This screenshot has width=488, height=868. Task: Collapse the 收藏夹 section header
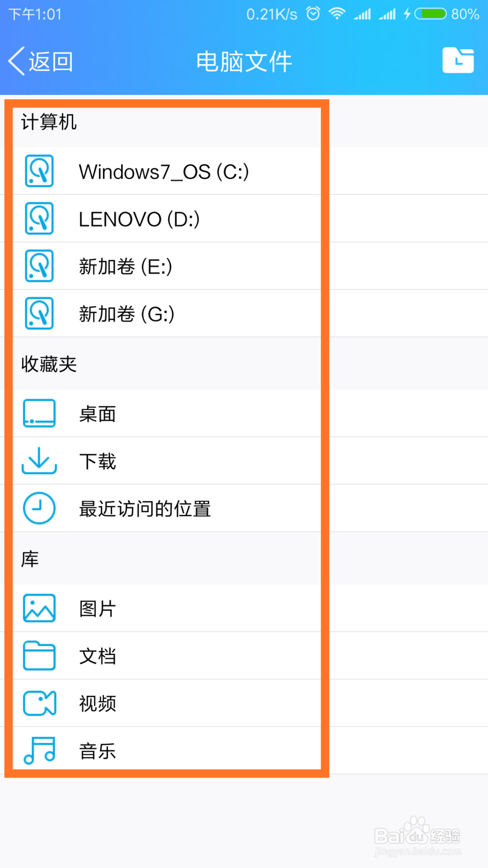pyautogui.click(x=48, y=364)
